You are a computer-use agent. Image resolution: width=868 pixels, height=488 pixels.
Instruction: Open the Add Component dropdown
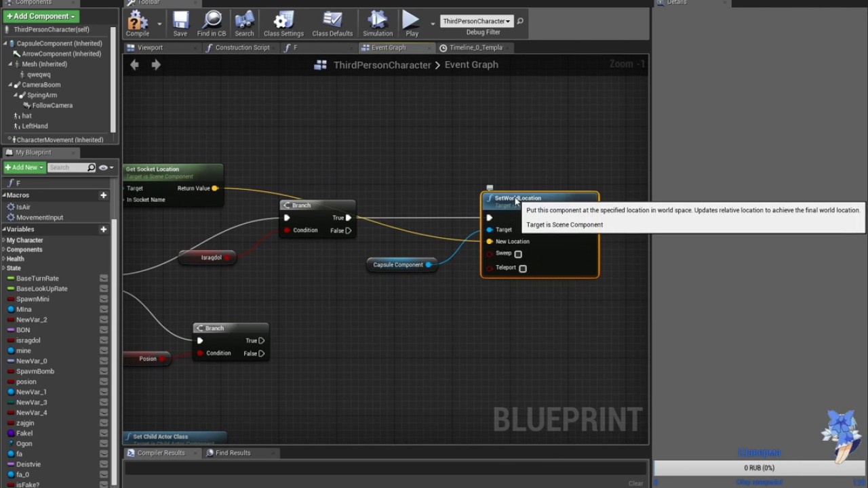[41, 16]
